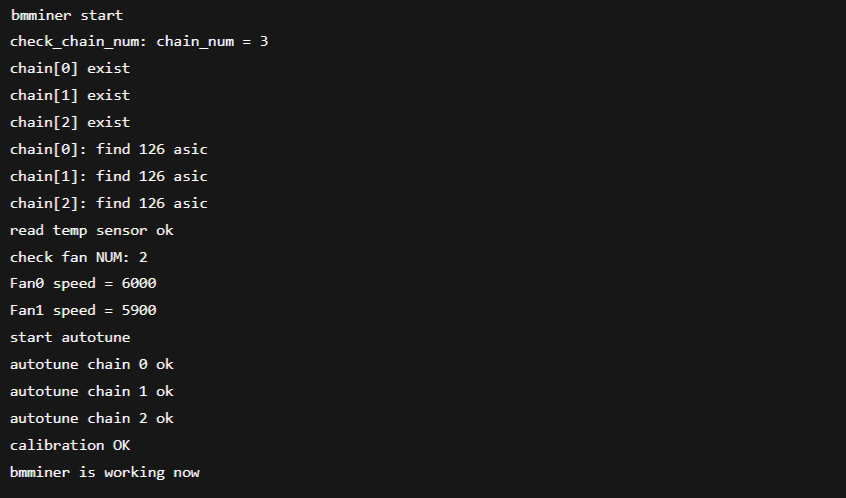Select the "chain[0] exist" line
Viewport: 846px width, 498px height.
70,69
